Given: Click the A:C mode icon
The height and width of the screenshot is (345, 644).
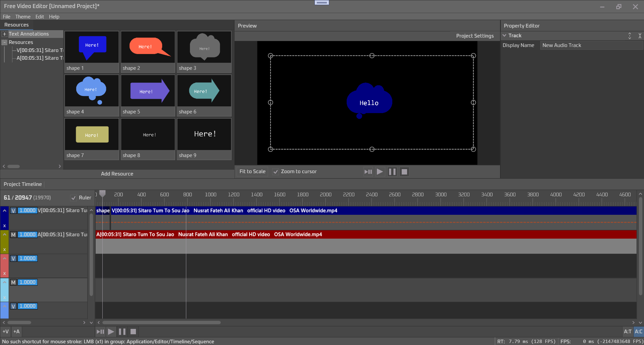Looking at the screenshot, I should click(638, 332).
